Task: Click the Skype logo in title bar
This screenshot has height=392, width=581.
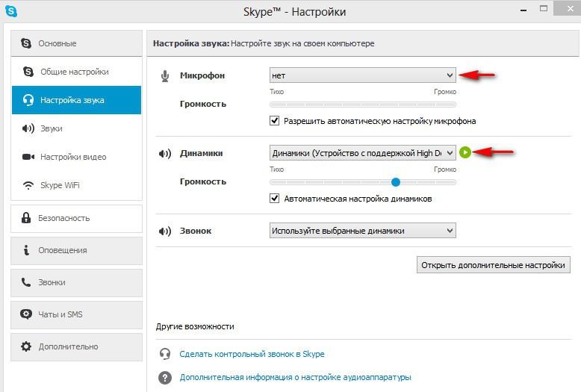Action: tap(11, 11)
